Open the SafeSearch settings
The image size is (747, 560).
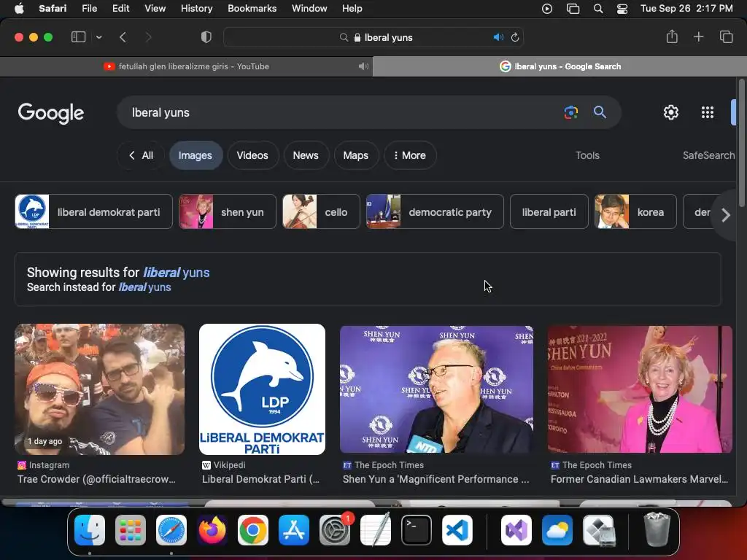coord(708,155)
